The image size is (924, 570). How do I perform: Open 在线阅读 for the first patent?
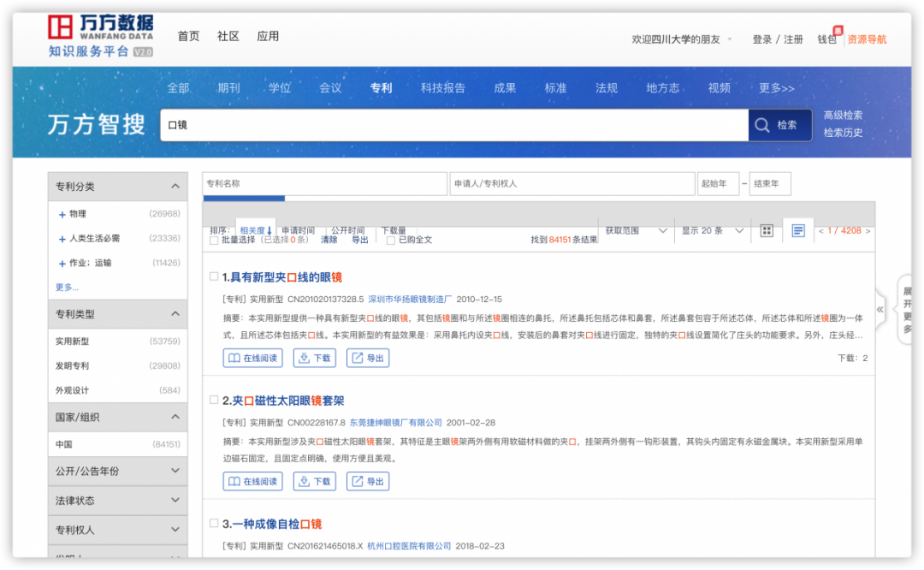[x=253, y=358]
